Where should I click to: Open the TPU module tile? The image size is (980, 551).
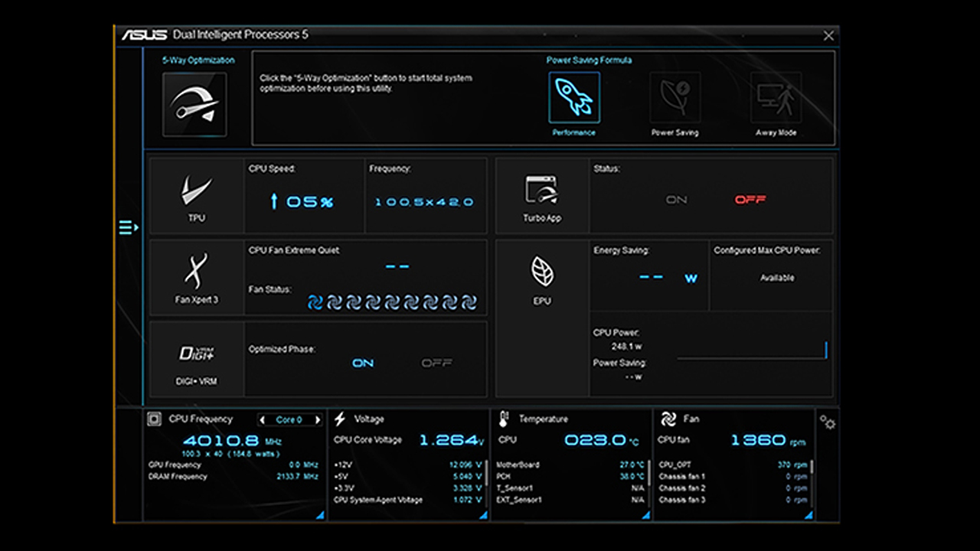197,196
